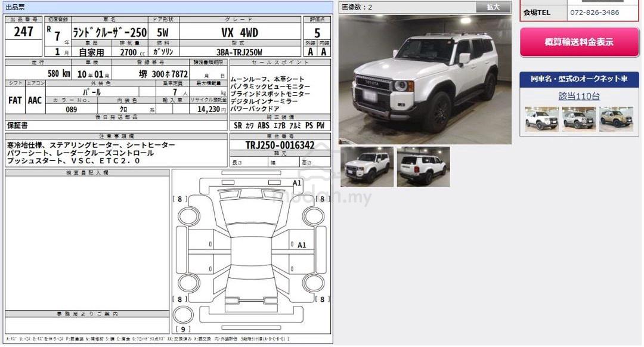Click the [ 9 ] spare tire marking

(183, 329)
